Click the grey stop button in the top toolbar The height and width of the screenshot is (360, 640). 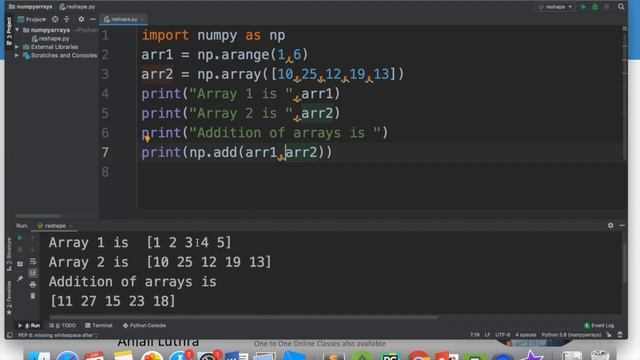(607, 7)
